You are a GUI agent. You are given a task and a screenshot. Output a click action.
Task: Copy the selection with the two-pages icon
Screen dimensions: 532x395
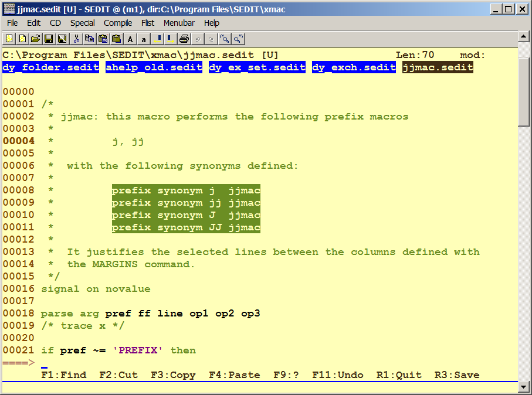pos(90,39)
